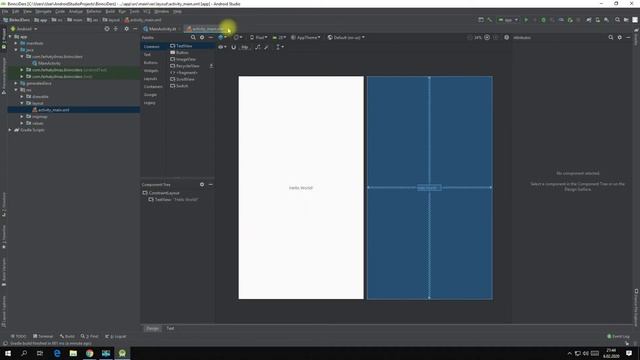Pick ScrollView in the Palette list
This screenshot has width=640, height=360.
coord(182,79)
